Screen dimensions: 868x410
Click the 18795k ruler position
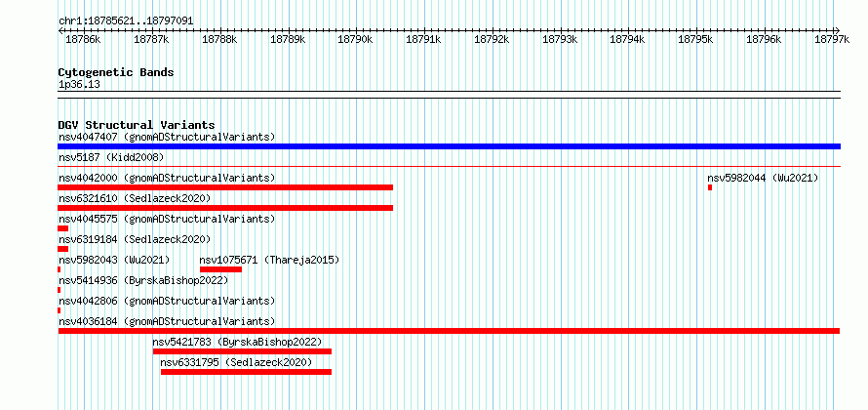click(x=695, y=39)
